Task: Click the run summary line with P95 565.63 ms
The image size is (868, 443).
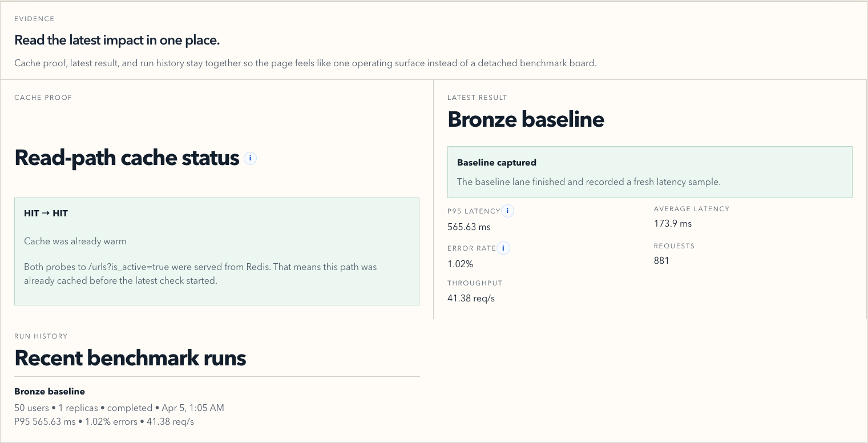Action: [104, 422]
